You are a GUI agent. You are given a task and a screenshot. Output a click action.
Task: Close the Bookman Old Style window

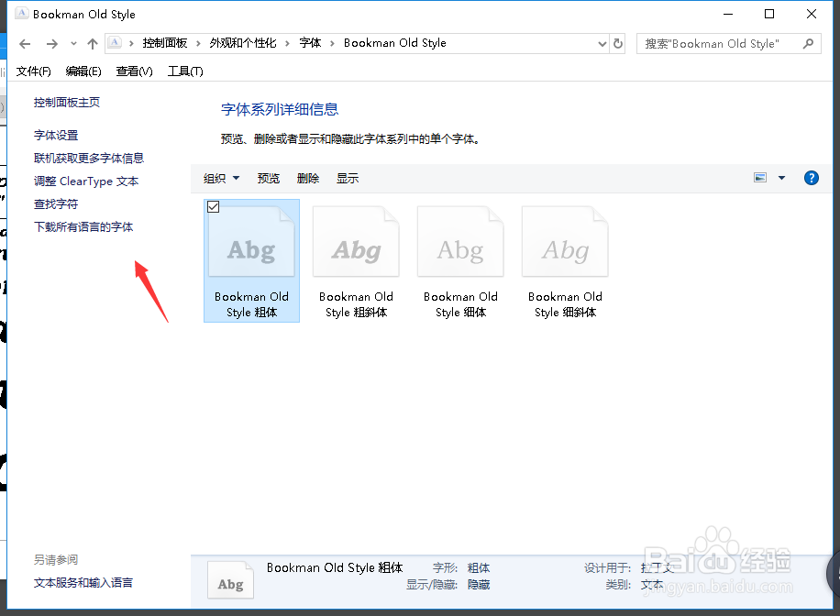tap(812, 14)
